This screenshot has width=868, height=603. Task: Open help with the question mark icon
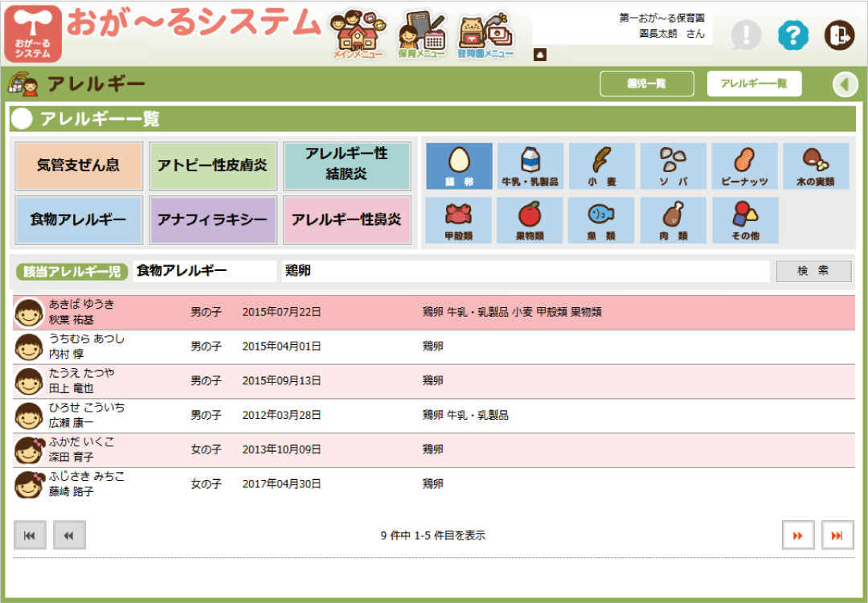(792, 35)
